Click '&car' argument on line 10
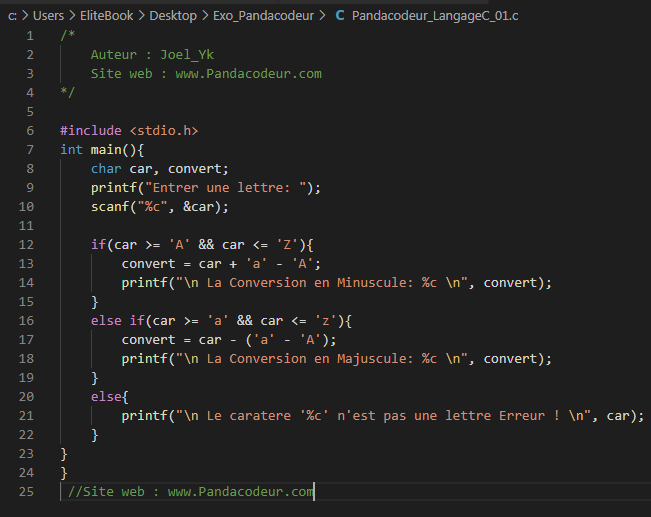The image size is (651, 517). pos(198,207)
